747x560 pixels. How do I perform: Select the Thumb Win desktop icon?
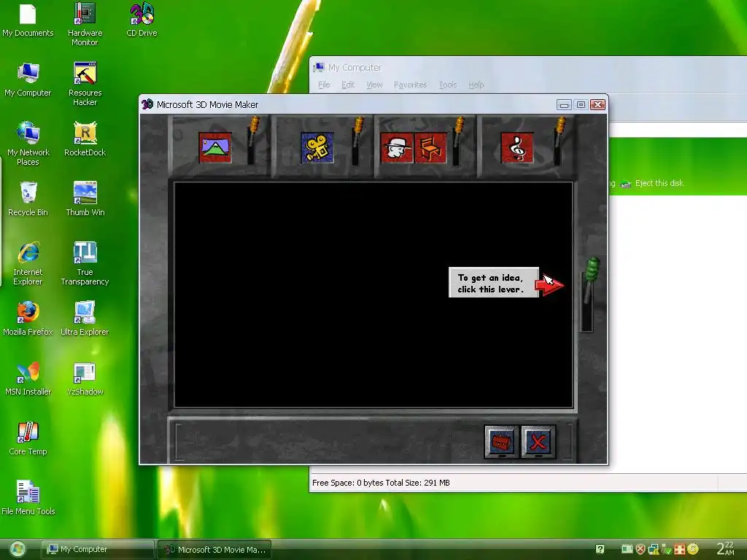click(x=85, y=200)
